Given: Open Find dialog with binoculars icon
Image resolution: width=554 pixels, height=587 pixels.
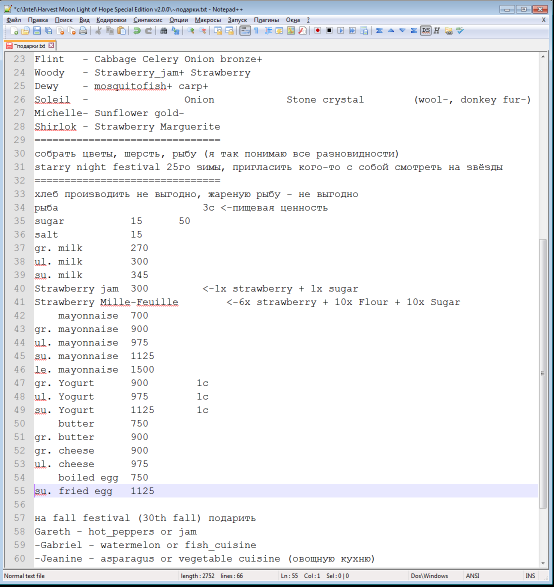Looking at the screenshot, I should click(164, 31).
